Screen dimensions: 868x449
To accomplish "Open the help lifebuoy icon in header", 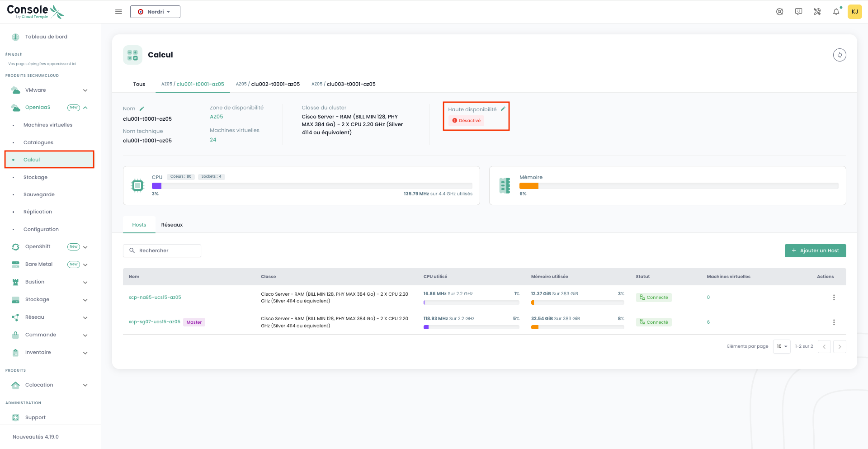I will pyautogui.click(x=779, y=12).
